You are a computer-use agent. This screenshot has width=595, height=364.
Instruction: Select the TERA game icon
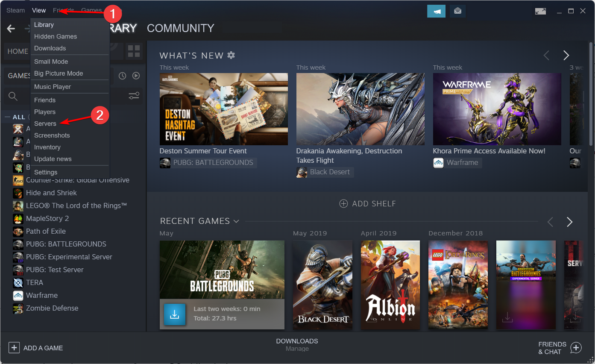(x=18, y=282)
